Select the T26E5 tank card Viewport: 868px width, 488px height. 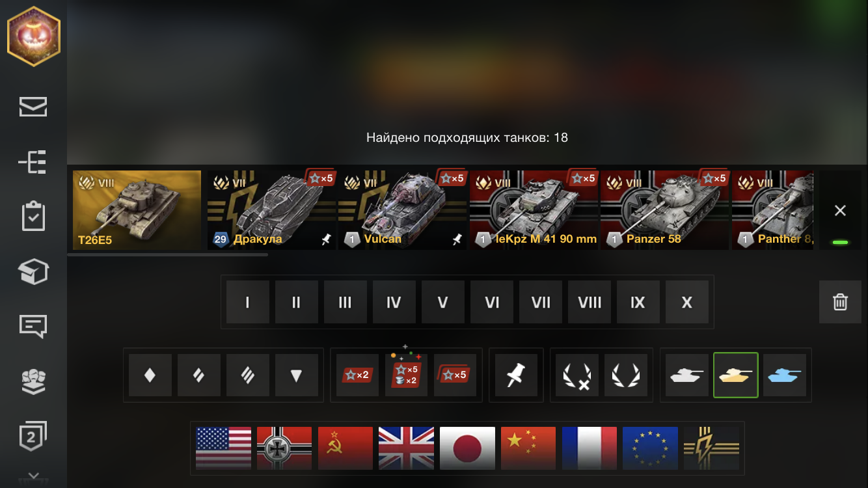point(137,210)
